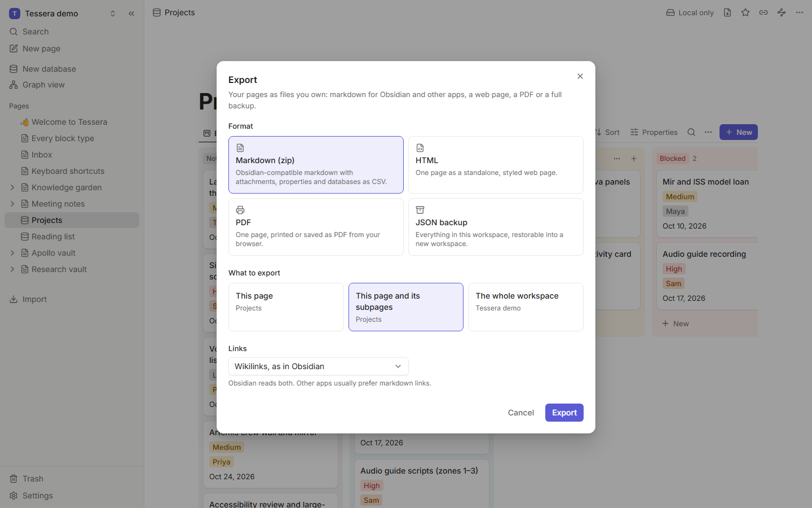Open Search in the sidebar
This screenshot has height=508, width=812.
click(72, 32)
